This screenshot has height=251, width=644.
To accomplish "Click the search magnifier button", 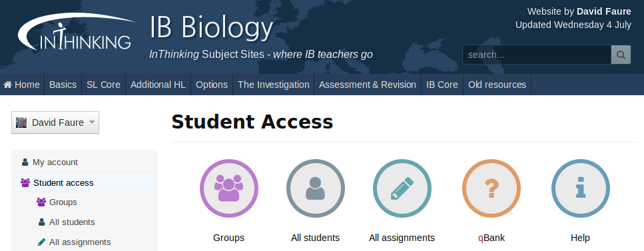I will (x=621, y=55).
